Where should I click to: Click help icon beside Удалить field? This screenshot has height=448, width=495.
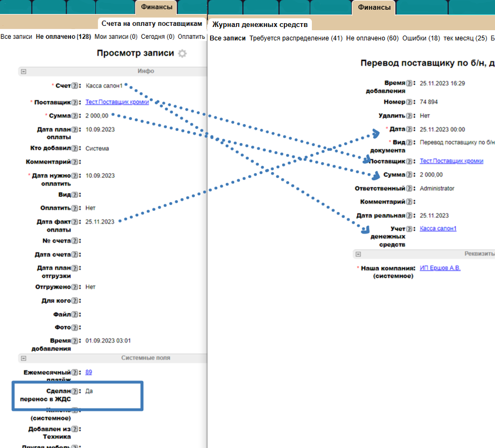(409, 116)
